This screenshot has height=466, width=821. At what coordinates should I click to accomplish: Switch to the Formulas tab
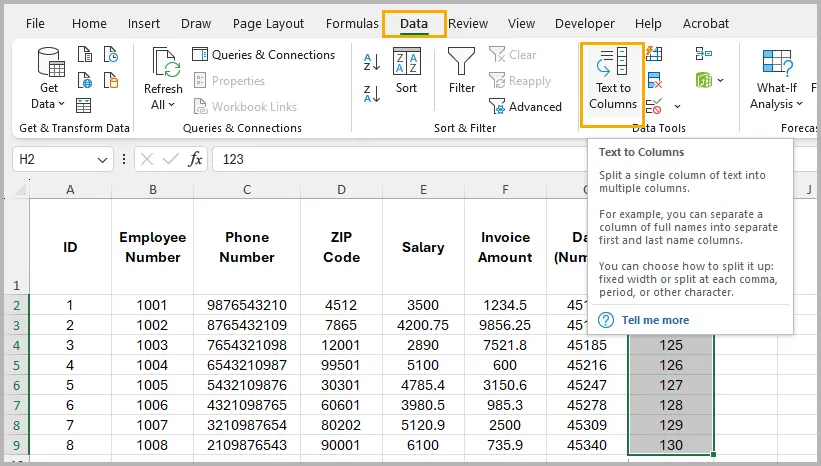[352, 24]
